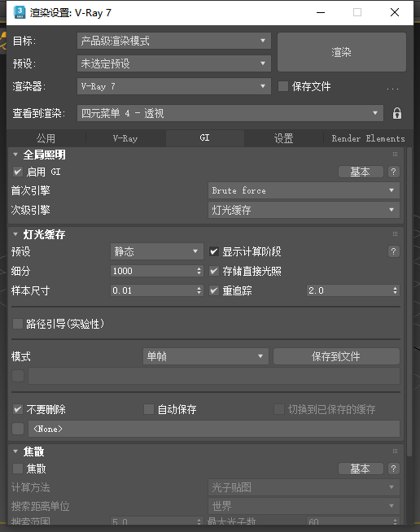Open the 预设 未选定预设 dropdown
420x532 pixels.
pos(174,63)
